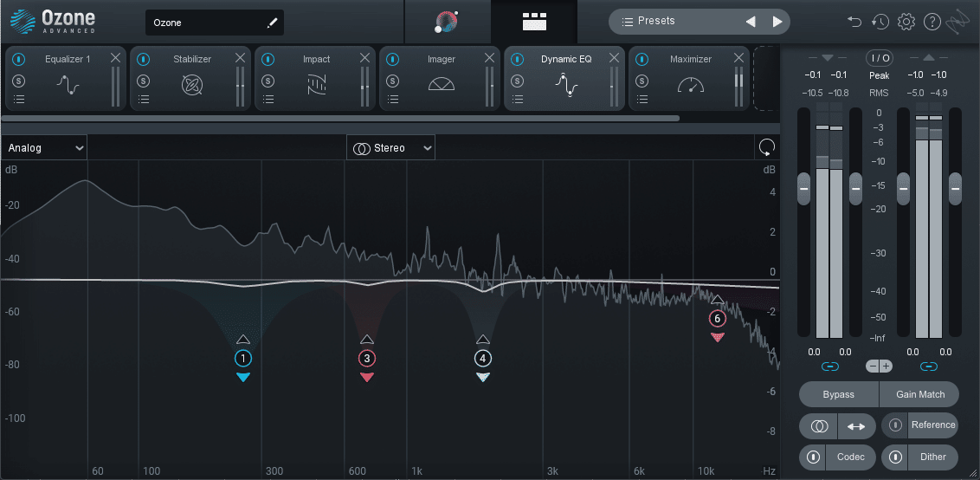
Task: Reset the Dynamic EQ with circular arrow icon
Action: [x=767, y=147]
